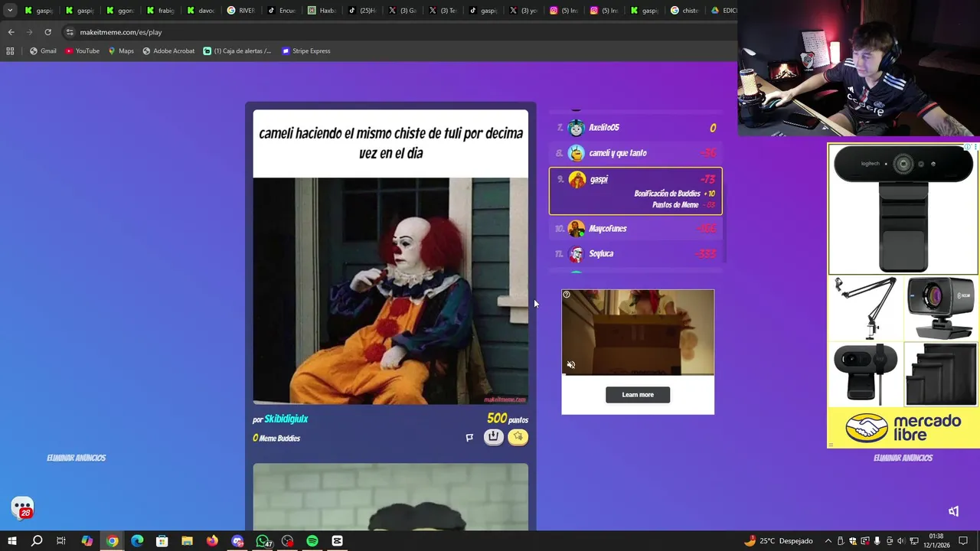This screenshot has height=551, width=980.
Task: Click the 0 Meme Buddies label
Action: pyautogui.click(x=276, y=438)
